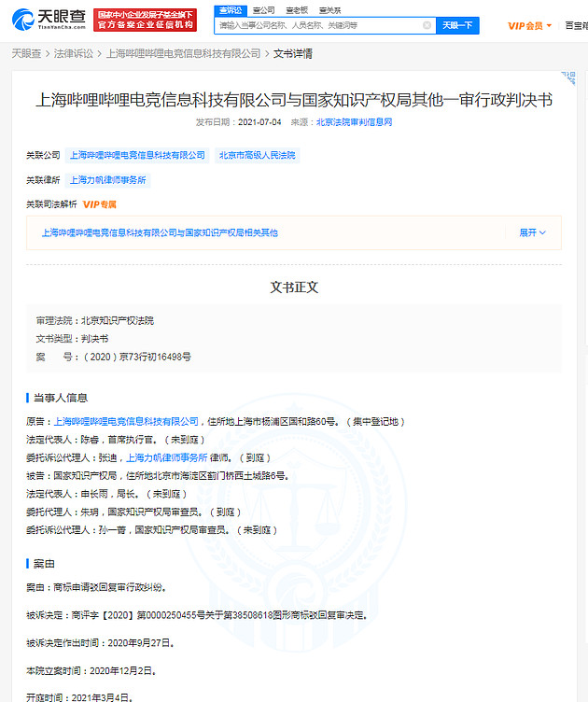Select text 开庭时间：2021年3月4日
588x702 pixels.
[79, 697]
